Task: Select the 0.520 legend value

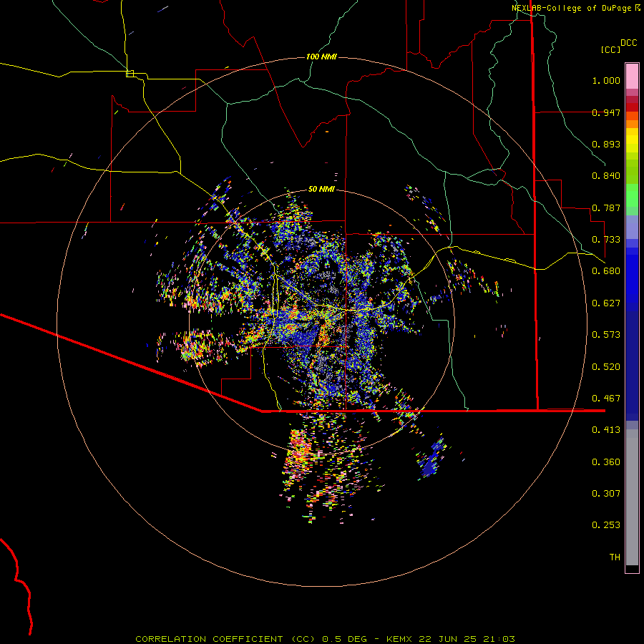Action: pos(606,367)
